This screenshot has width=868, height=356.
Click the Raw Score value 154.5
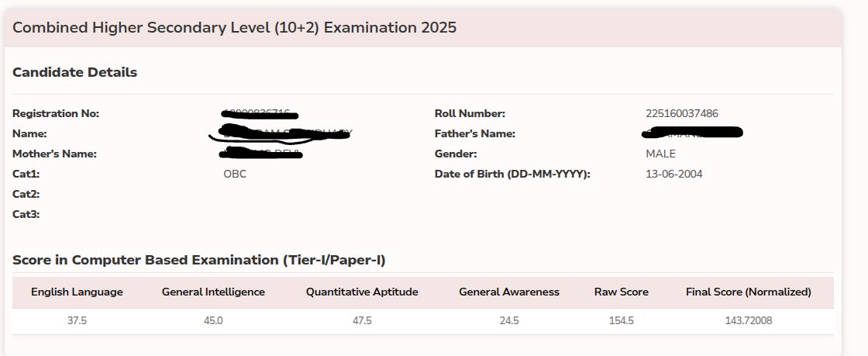[622, 321]
